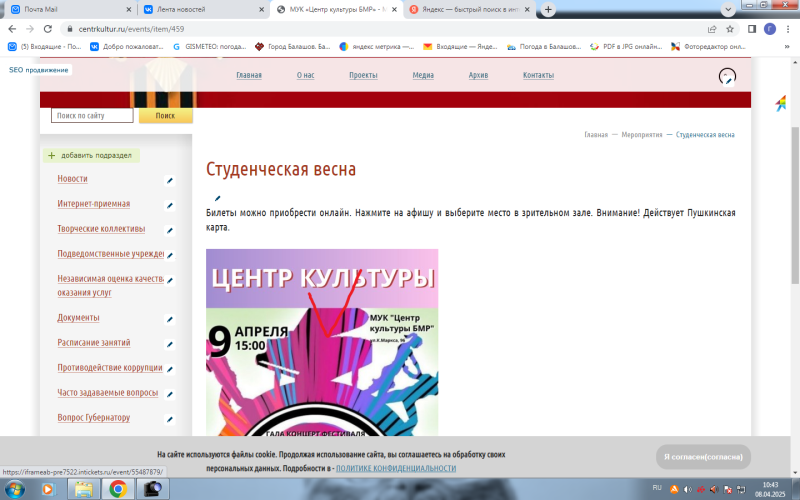This screenshot has width=800, height=500.
Task: Click the volume speaker tray icon
Action: coord(687,489)
